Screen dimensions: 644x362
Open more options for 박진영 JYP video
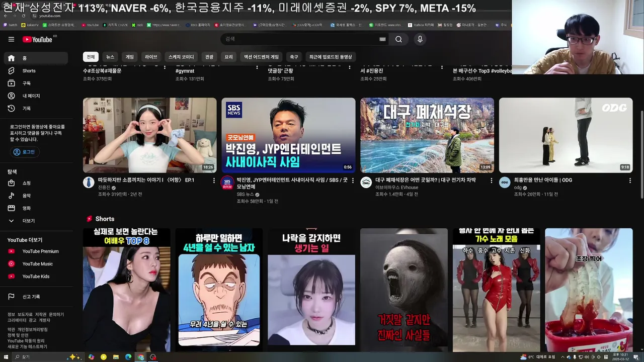click(353, 180)
